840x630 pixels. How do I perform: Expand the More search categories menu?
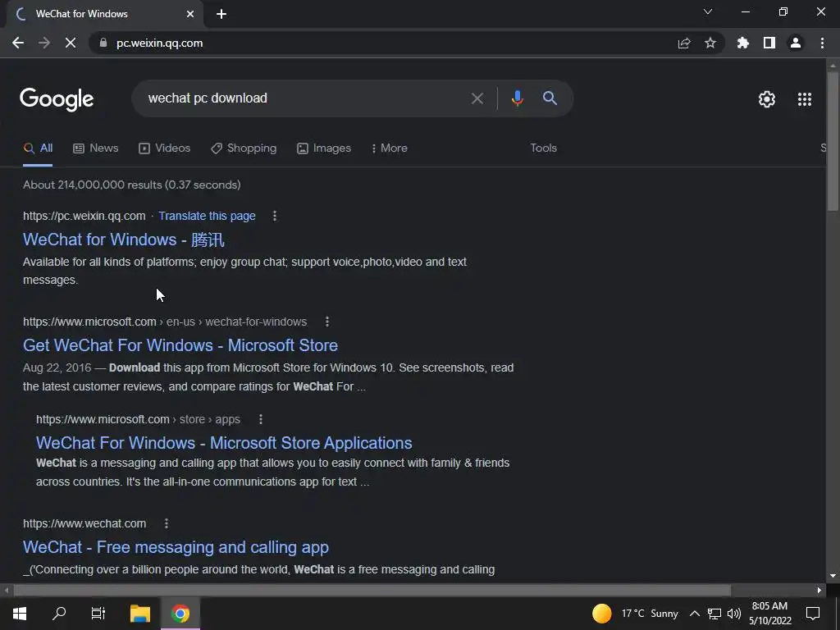tap(390, 148)
